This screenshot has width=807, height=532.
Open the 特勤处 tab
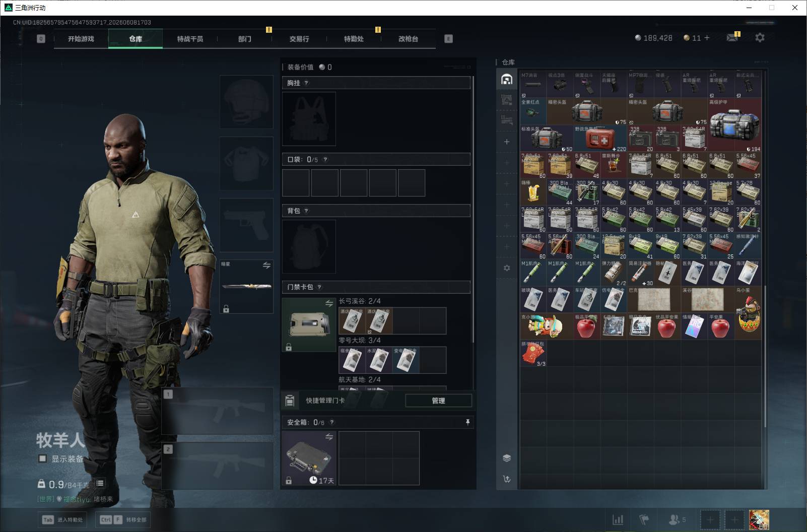(354, 39)
